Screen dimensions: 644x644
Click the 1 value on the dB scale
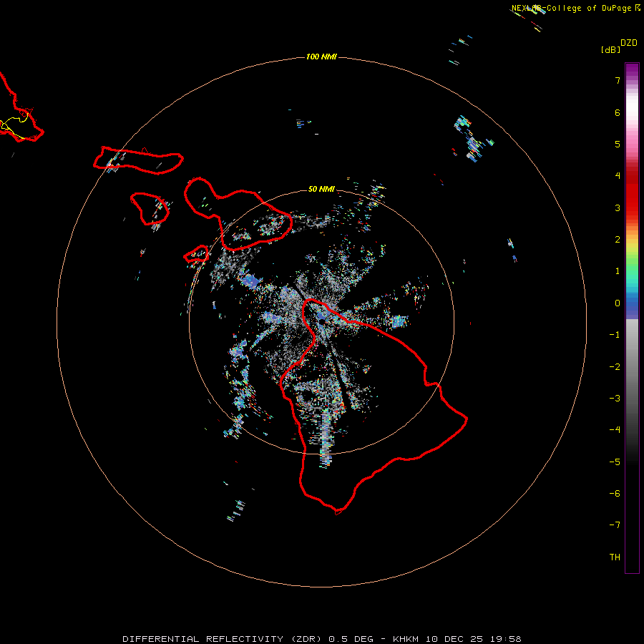pyautogui.click(x=618, y=271)
